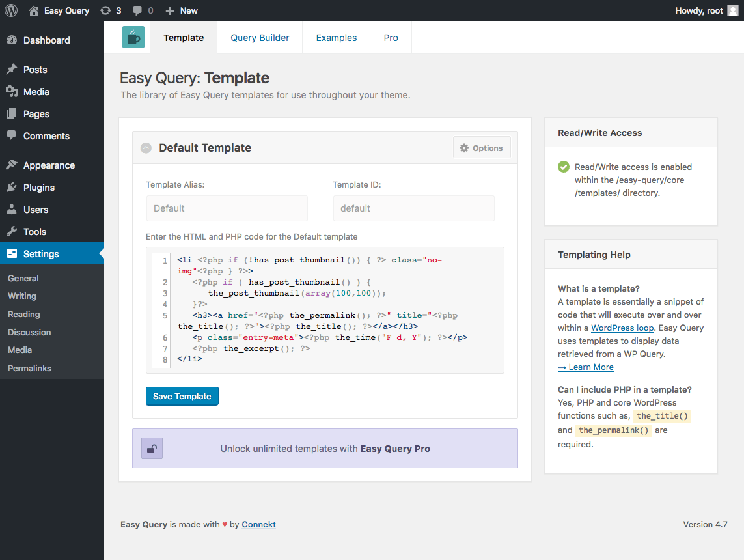This screenshot has width=744, height=560.
Task: Switch to the Query Builder tab
Action: (x=260, y=38)
